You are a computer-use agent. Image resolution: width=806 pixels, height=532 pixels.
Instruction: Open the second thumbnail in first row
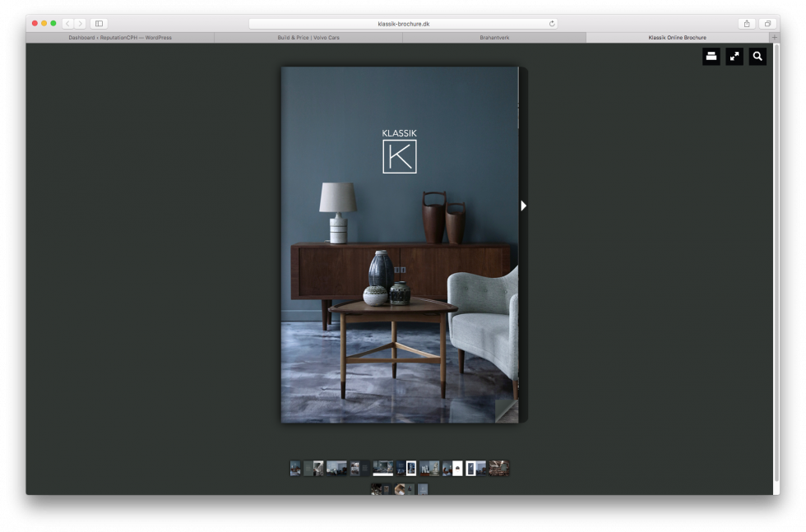pos(313,468)
